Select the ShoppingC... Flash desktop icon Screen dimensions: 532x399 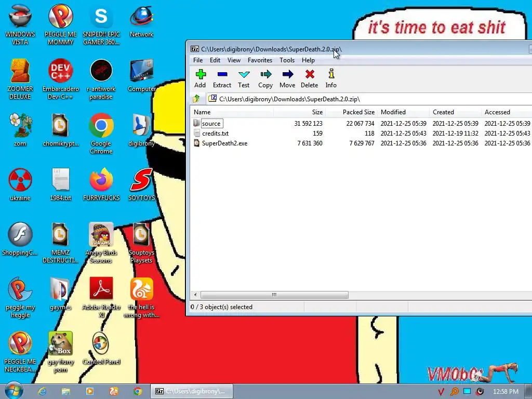(20, 239)
